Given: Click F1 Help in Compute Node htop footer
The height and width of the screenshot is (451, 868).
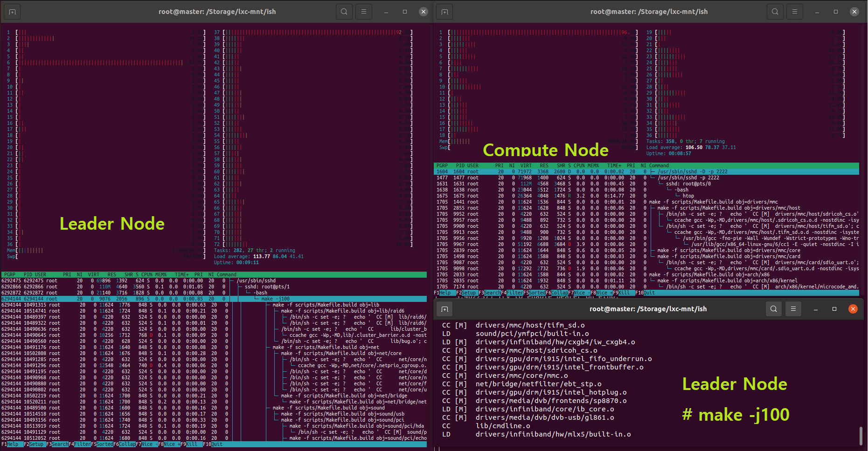Looking at the screenshot, I should click(x=442, y=293).
